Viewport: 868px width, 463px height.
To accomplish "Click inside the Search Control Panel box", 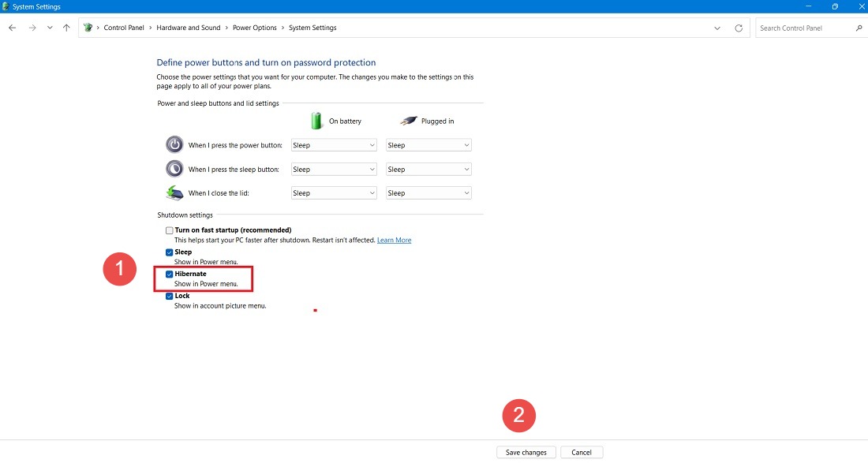I will [805, 27].
